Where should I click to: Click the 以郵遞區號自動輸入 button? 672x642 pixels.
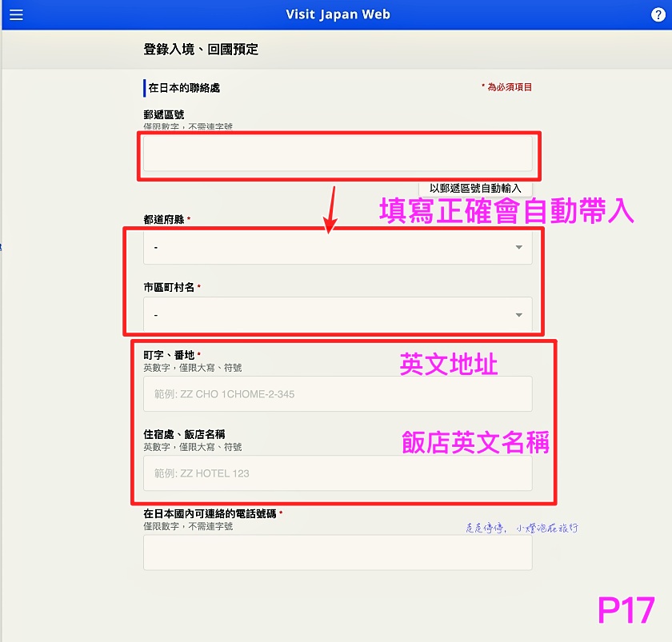475,189
